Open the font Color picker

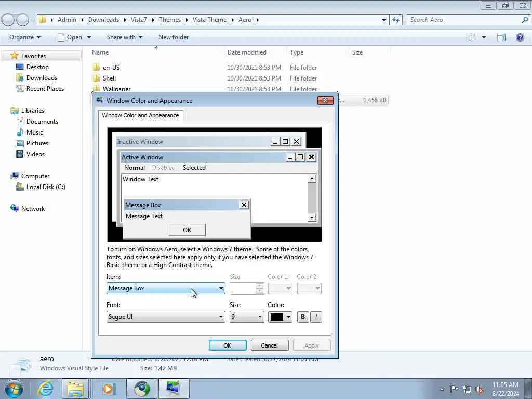[x=280, y=317]
